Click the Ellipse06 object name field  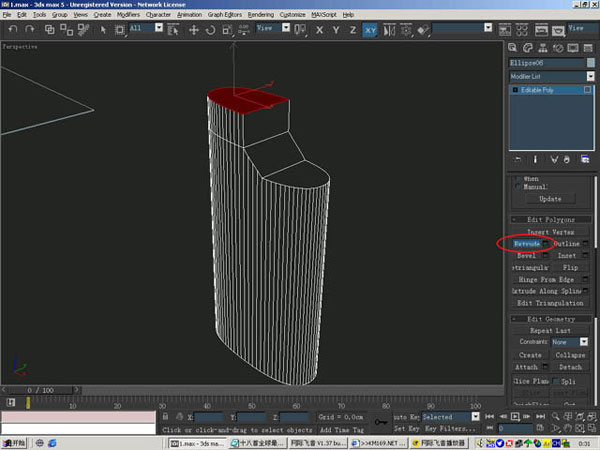tap(543, 61)
